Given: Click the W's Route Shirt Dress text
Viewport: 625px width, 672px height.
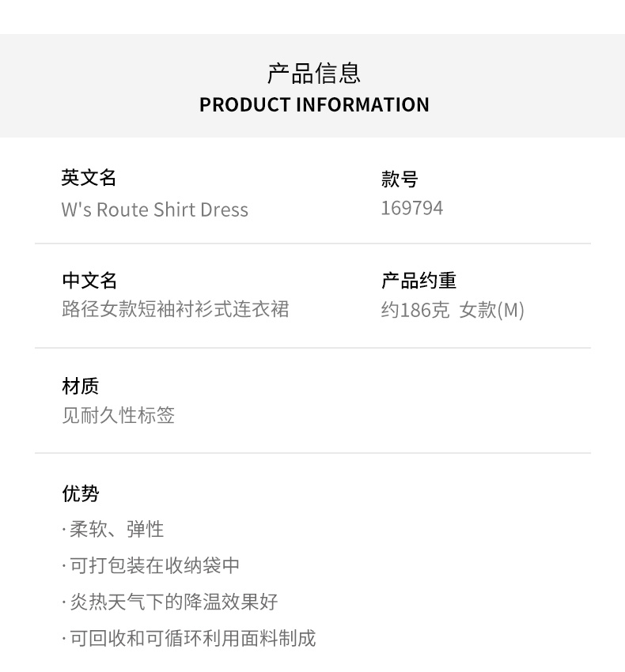Looking at the screenshot, I should pos(155,210).
